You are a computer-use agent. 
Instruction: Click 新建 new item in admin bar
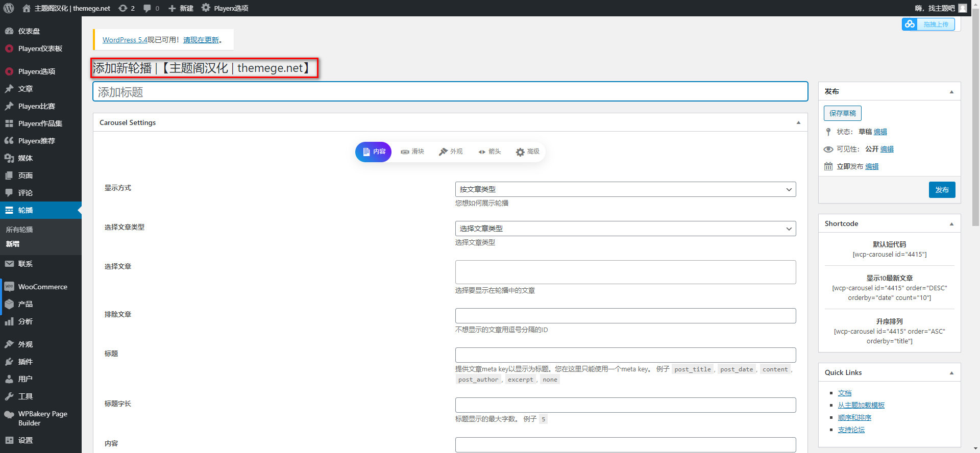(x=181, y=8)
